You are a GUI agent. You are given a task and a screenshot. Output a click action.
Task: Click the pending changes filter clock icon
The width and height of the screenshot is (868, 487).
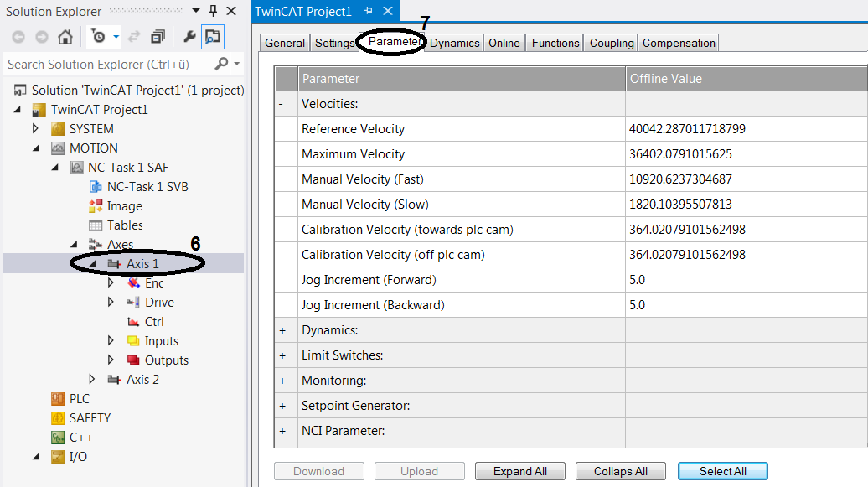tap(99, 37)
